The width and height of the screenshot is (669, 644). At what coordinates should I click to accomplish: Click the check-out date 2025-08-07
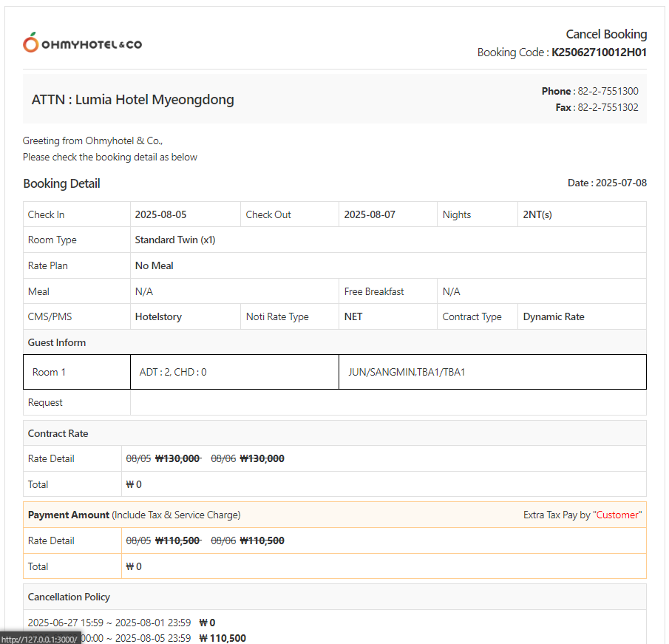coord(370,214)
